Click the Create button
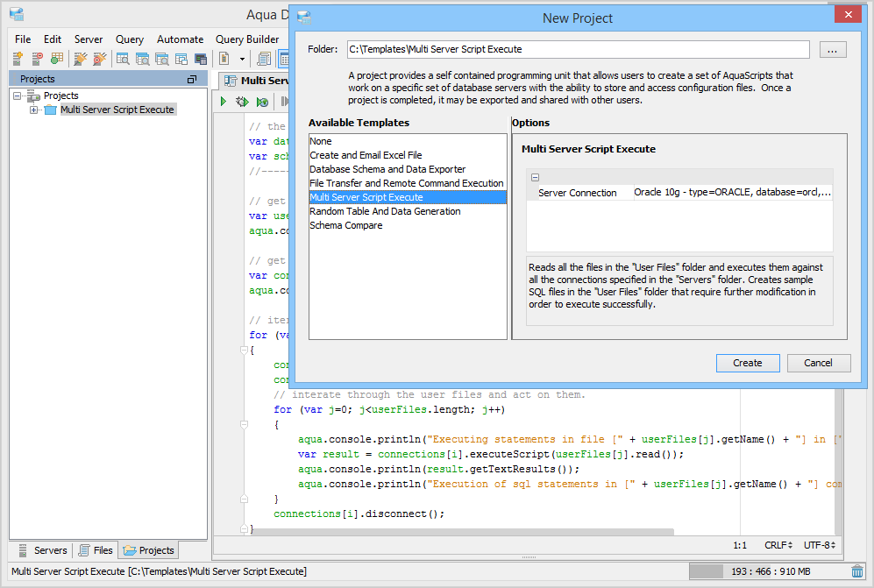The width and height of the screenshot is (874, 588). pos(748,363)
